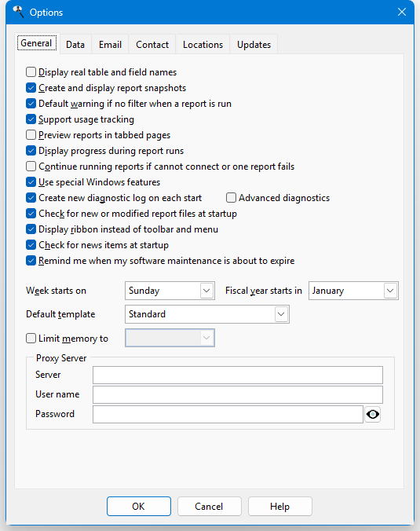Click the OK button

point(139,507)
